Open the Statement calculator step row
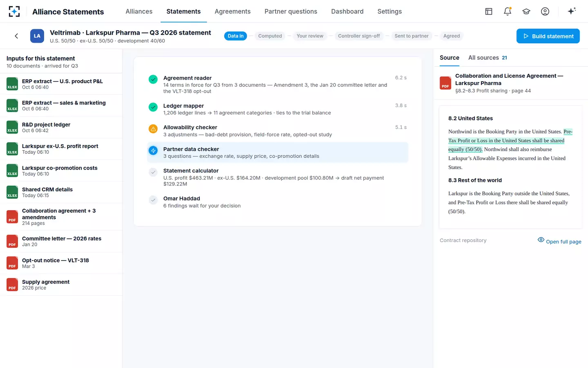Image resolution: width=588 pixels, height=368 pixels. (278, 177)
